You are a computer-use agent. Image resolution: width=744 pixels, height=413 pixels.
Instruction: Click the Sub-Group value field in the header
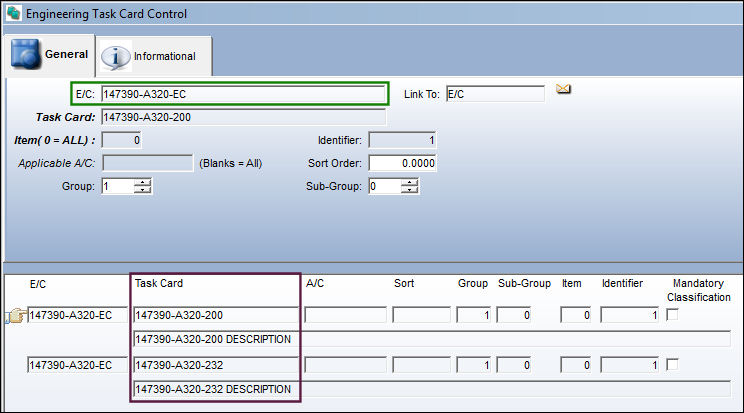385,186
